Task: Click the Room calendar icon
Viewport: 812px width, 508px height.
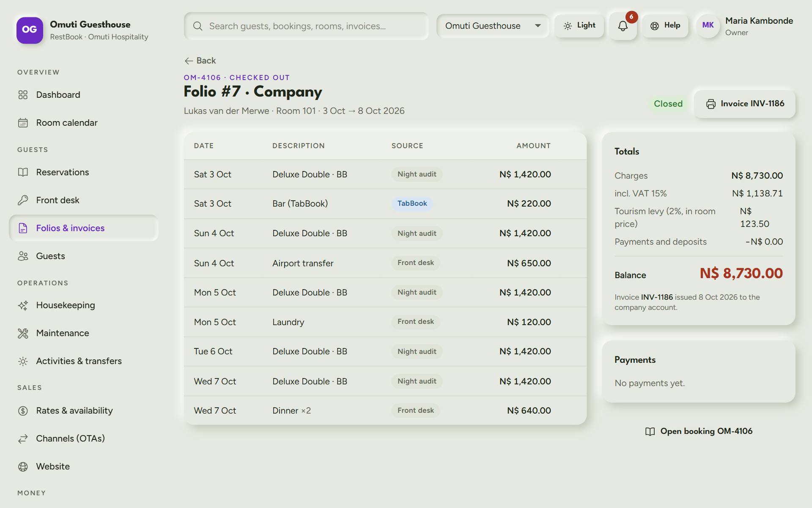Action: pyautogui.click(x=23, y=123)
